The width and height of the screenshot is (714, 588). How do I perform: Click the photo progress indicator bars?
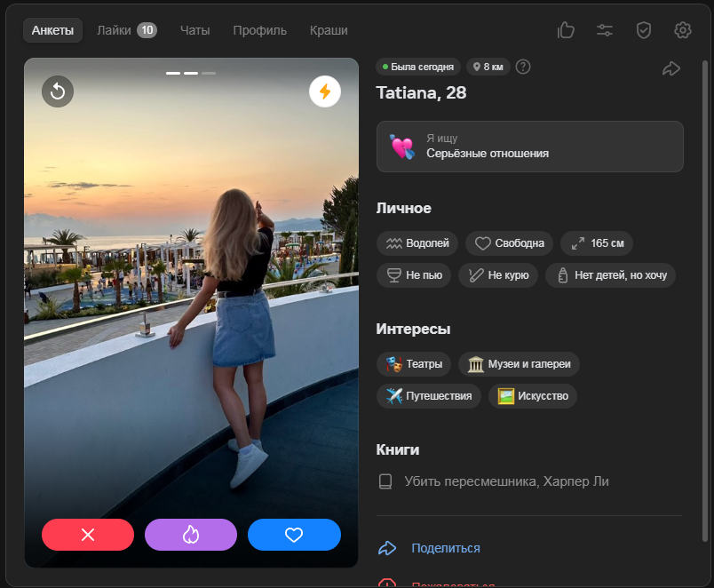(x=191, y=73)
